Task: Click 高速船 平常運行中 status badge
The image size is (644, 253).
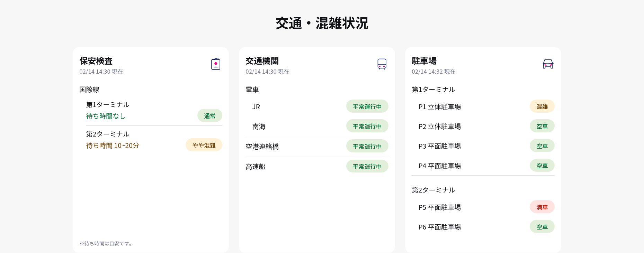Action: [x=367, y=166]
